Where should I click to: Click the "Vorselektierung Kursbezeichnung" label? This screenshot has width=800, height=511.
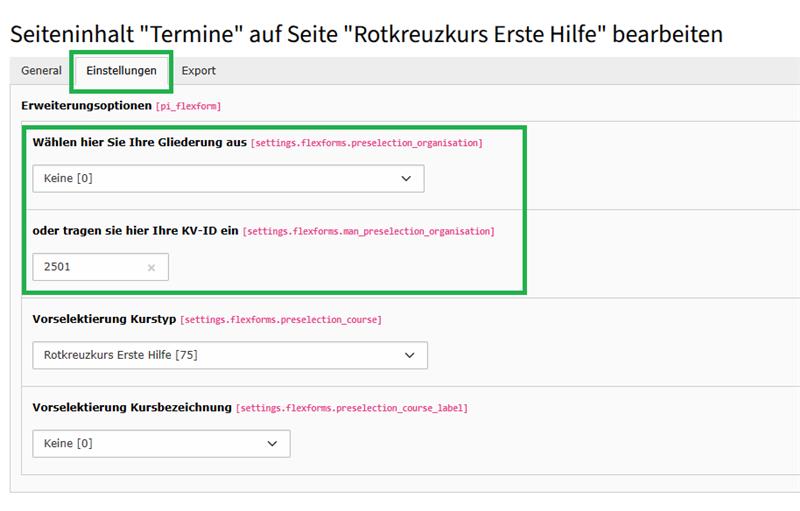point(132,407)
